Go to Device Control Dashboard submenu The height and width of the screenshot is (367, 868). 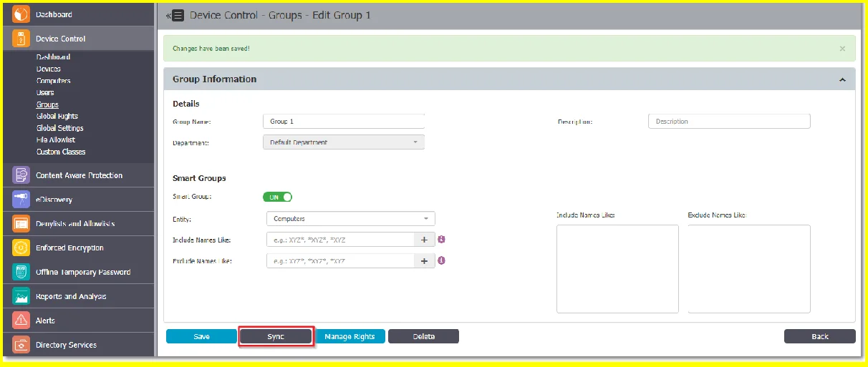click(53, 57)
